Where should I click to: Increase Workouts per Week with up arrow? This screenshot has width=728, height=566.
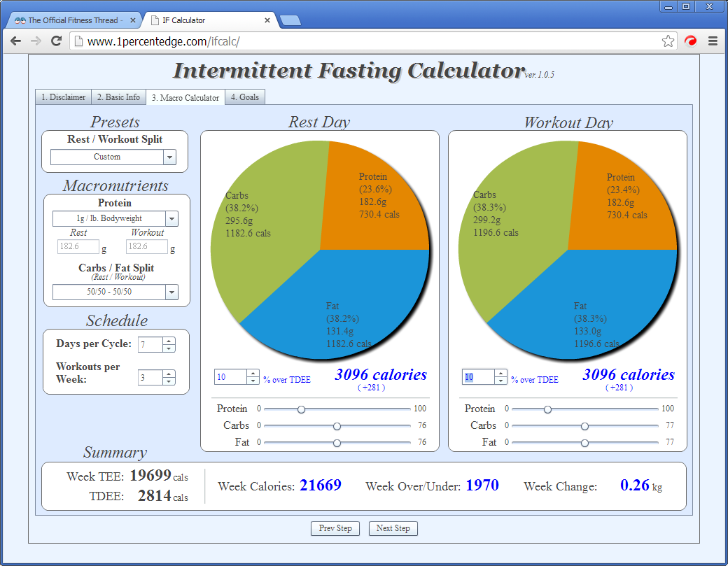pyautogui.click(x=169, y=374)
